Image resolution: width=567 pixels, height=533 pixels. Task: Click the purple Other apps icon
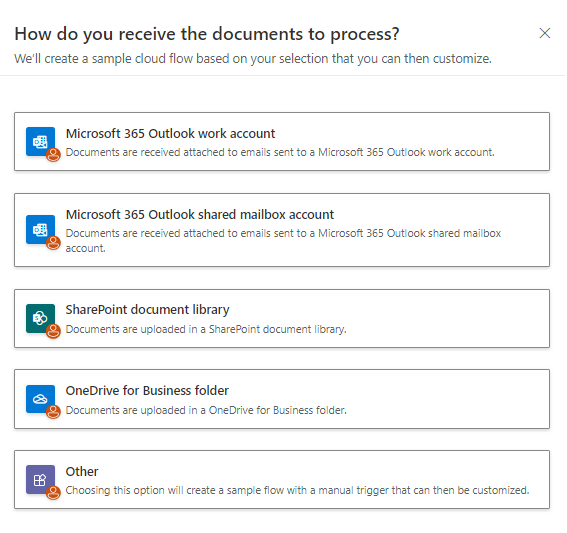tap(40, 480)
